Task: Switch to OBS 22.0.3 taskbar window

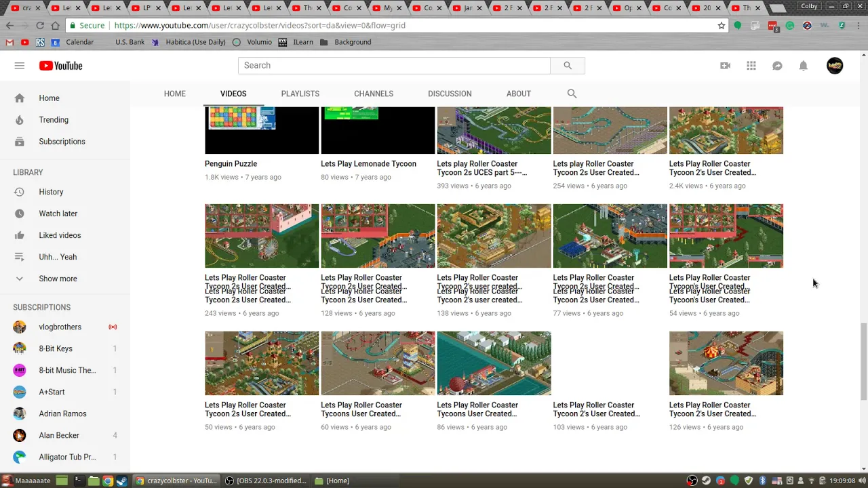Action: pyautogui.click(x=265, y=481)
